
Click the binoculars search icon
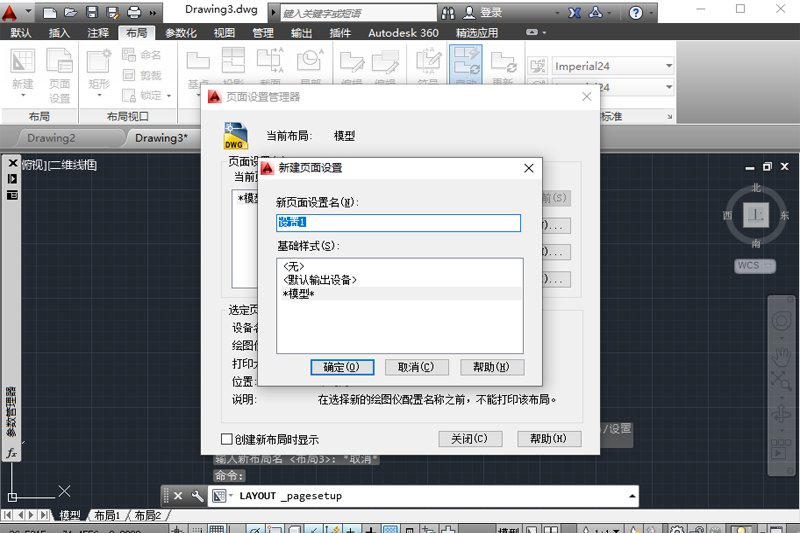[448, 13]
